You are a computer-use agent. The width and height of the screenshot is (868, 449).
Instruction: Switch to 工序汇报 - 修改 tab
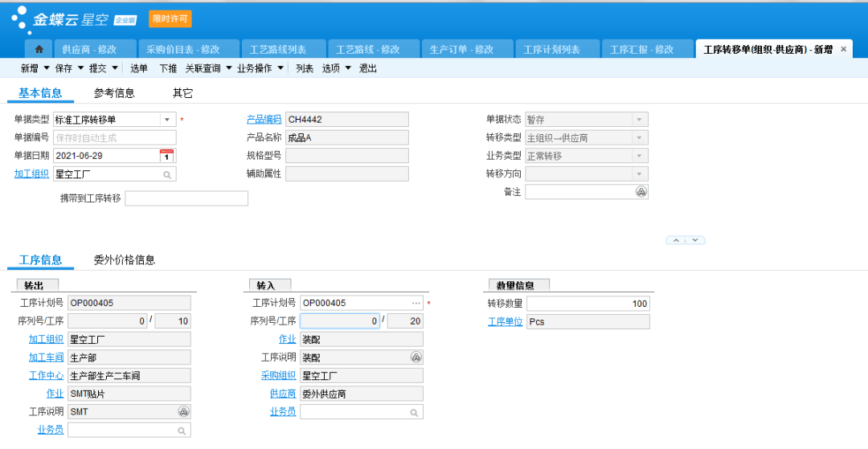(x=648, y=49)
